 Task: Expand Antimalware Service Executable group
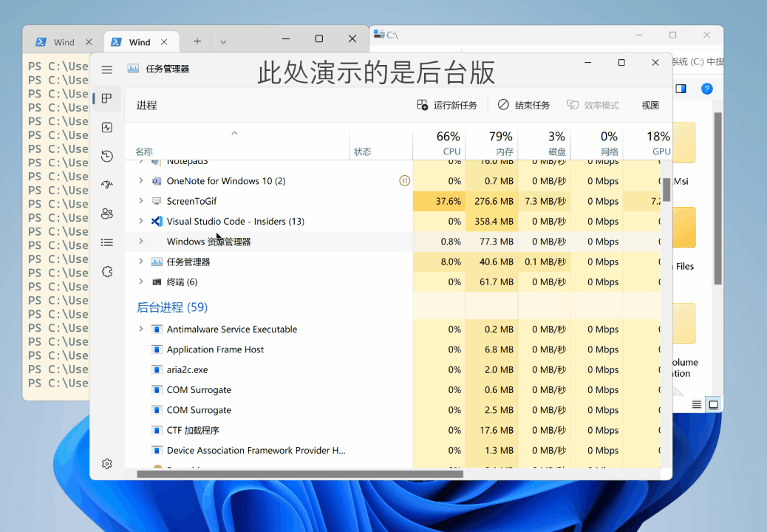coord(141,329)
